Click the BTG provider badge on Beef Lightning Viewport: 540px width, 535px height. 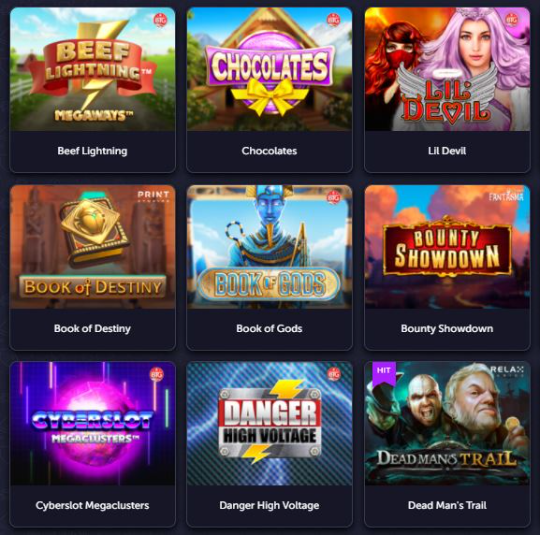[x=160, y=20]
